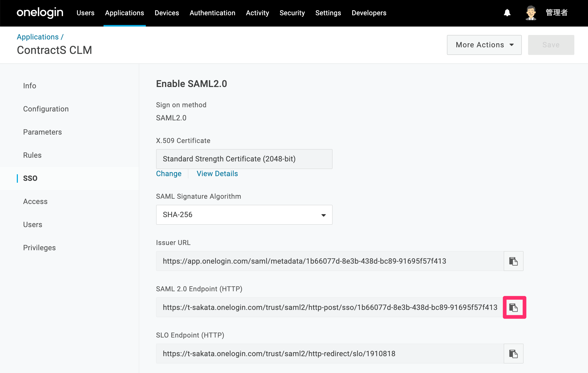Screen dimensions: 588x373
Task: Click the Change certificate link
Action: [x=169, y=173]
